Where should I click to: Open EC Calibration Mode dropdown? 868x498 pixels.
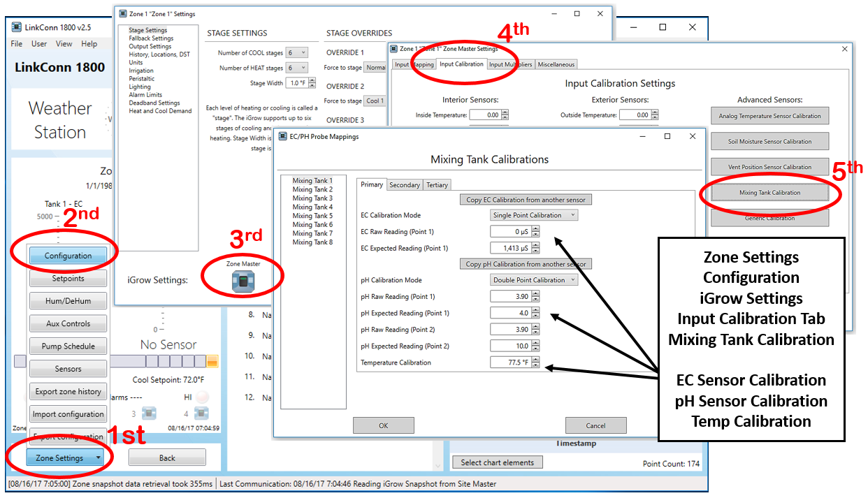[x=534, y=215]
